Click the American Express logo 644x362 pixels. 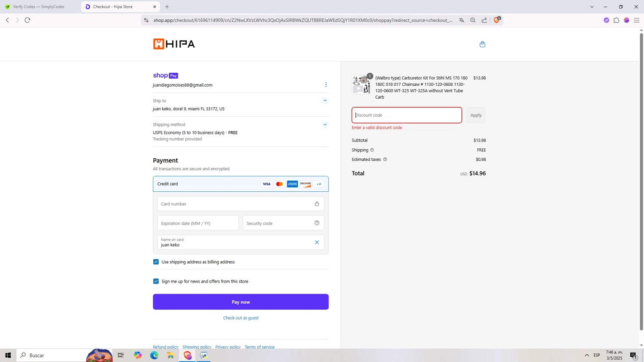(x=292, y=184)
